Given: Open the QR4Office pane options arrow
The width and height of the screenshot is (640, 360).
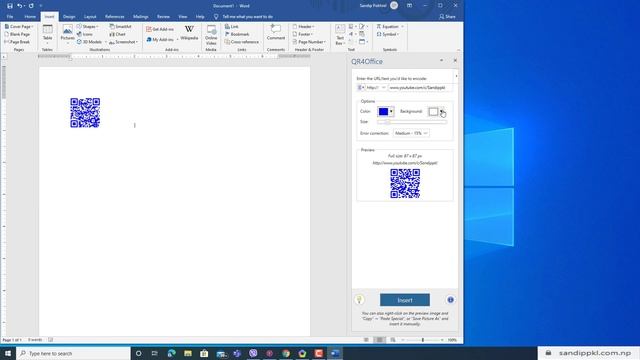Looking at the screenshot, I should (x=441, y=60).
